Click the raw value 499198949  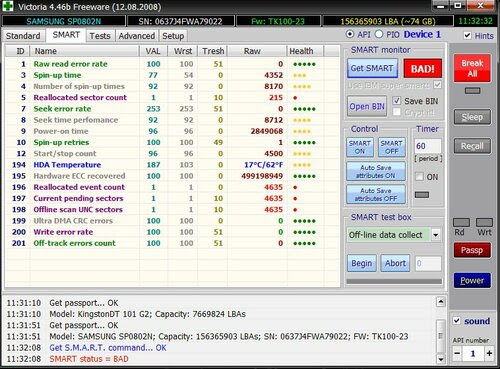point(262,176)
